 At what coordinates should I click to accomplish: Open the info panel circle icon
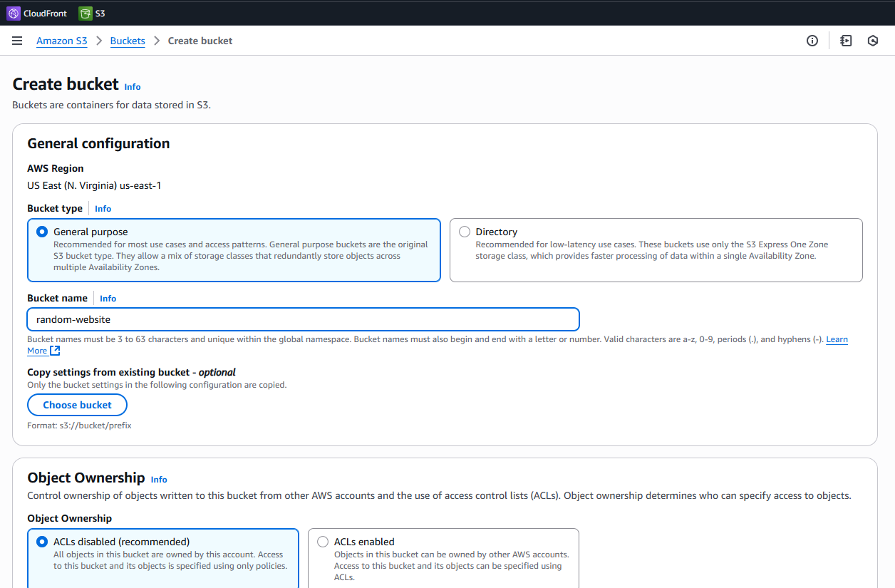[x=812, y=41]
